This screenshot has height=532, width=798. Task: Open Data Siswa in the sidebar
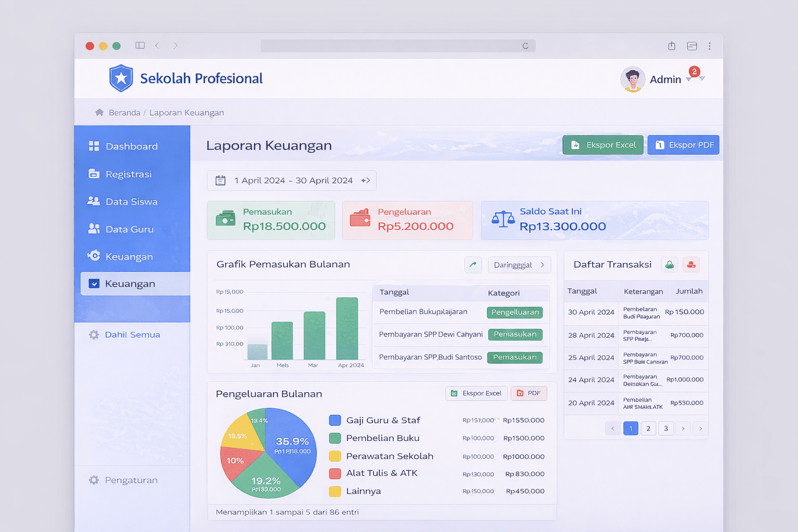[x=131, y=202]
